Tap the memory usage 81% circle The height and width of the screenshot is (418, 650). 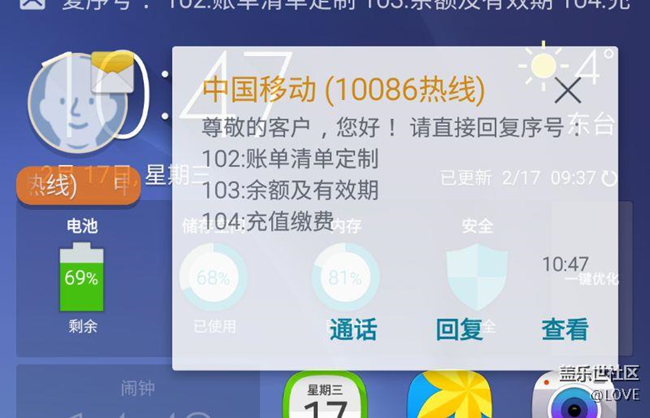(345, 277)
